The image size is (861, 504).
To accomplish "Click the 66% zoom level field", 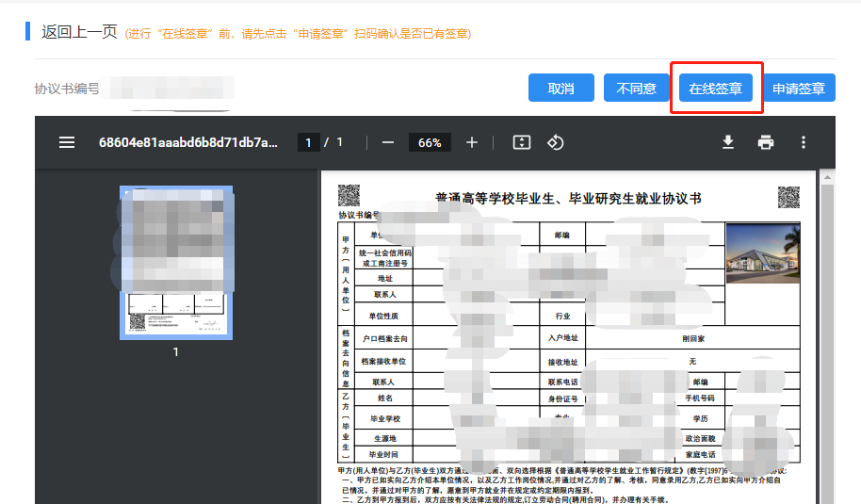I will 430,143.
